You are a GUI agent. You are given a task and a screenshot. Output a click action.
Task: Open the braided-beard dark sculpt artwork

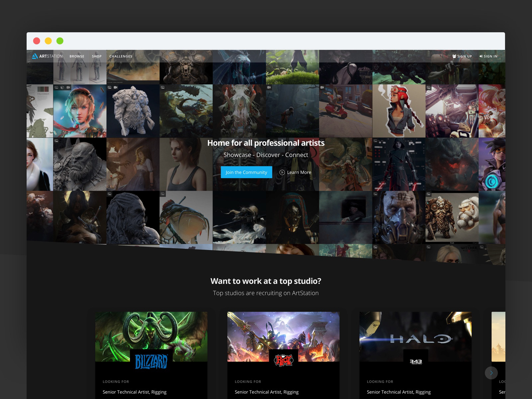tap(133, 217)
